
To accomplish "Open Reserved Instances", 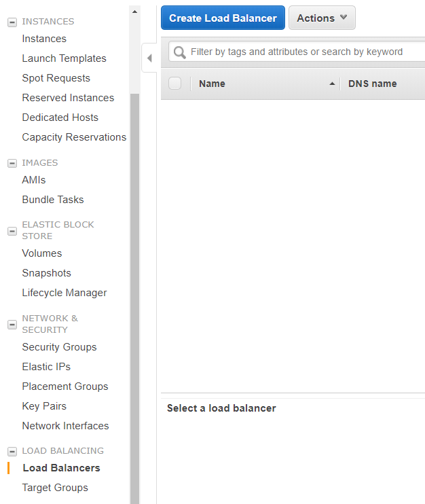I will pyautogui.click(x=68, y=98).
